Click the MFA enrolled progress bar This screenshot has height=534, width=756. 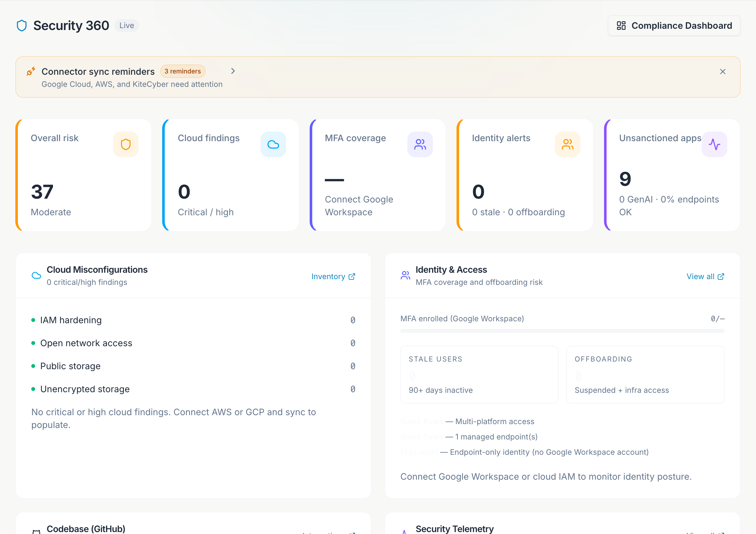tap(563, 331)
